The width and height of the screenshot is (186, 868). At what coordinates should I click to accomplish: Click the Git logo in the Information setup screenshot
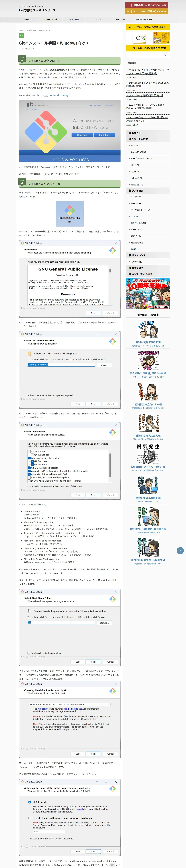coord(112,250)
